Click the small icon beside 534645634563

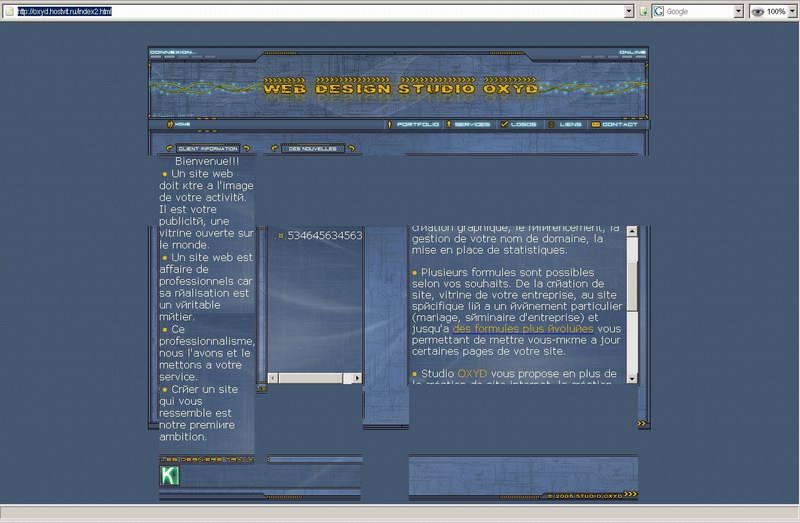point(281,236)
